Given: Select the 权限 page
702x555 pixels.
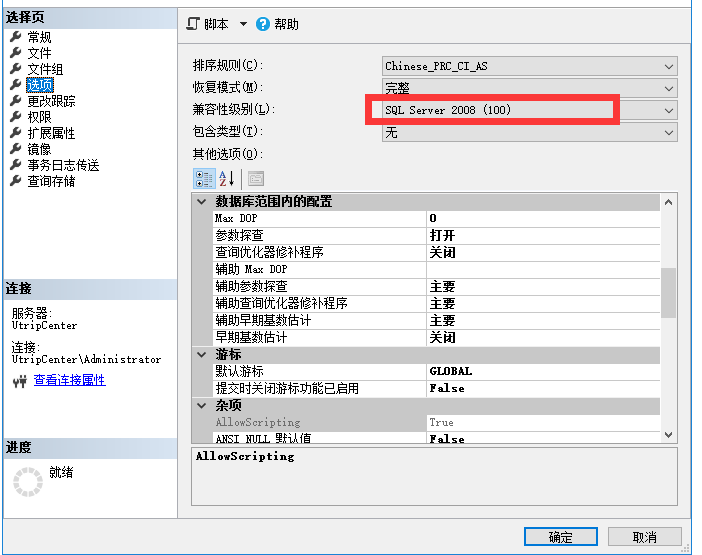Looking at the screenshot, I should pos(39,117).
